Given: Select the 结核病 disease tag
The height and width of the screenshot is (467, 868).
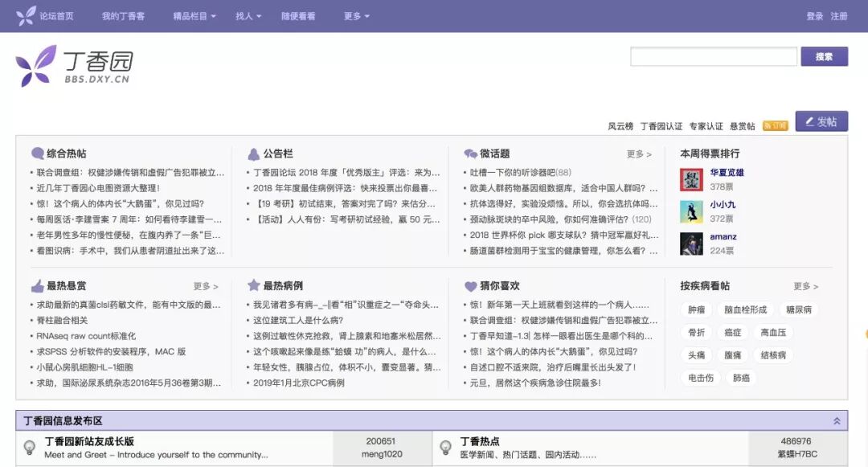Looking at the screenshot, I should tap(773, 355).
